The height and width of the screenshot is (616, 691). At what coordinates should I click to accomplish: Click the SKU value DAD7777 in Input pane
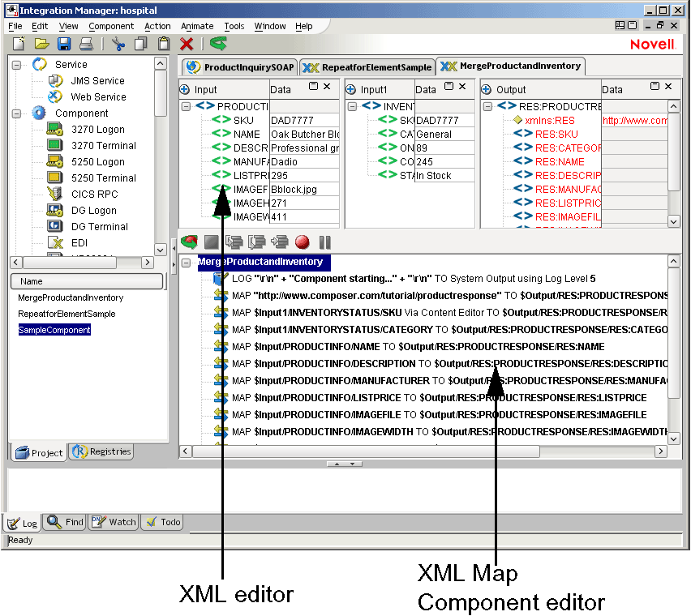click(x=304, y=120)
